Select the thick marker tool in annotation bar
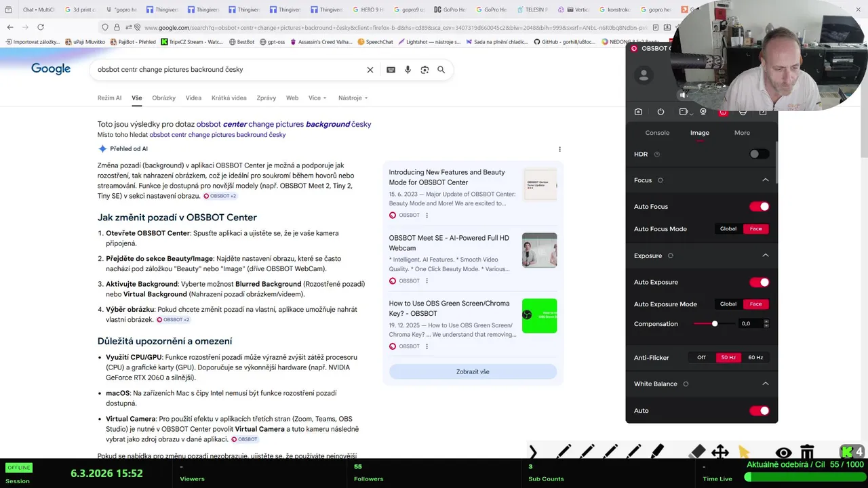Image resolution: width=868 pixels, height=488 pixels. pos(657,452)
